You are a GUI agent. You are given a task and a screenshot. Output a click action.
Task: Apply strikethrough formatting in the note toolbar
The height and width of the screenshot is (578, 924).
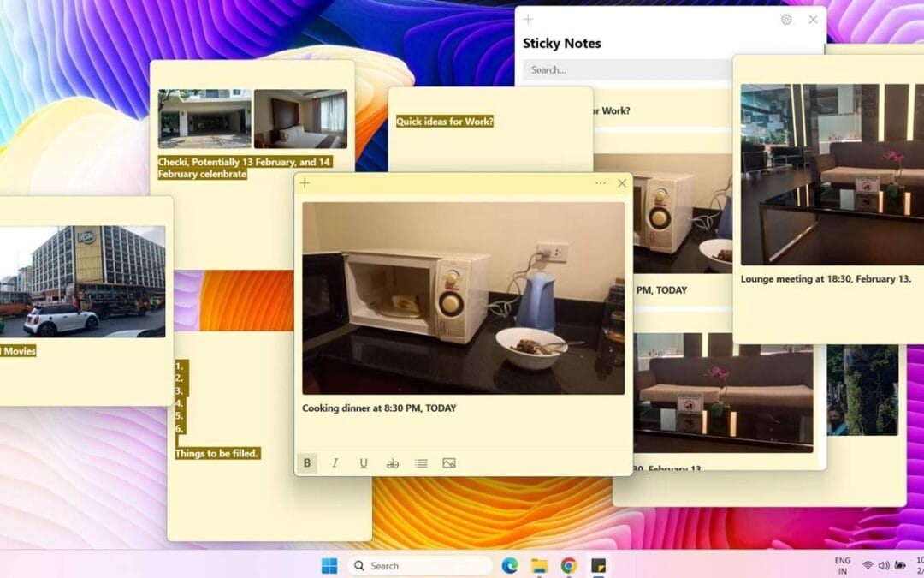pyautogui.click(x=392, y=462)
